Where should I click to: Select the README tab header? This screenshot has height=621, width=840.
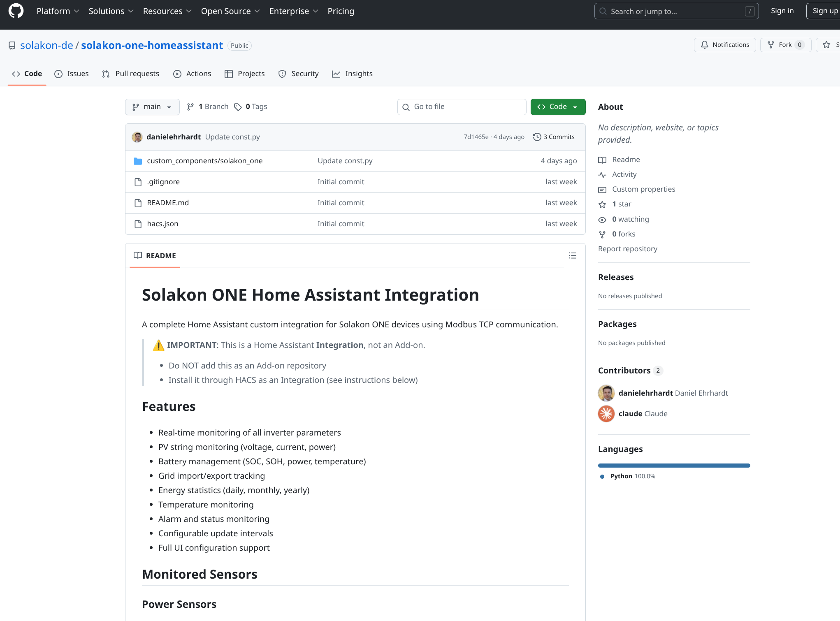[155, 256]
